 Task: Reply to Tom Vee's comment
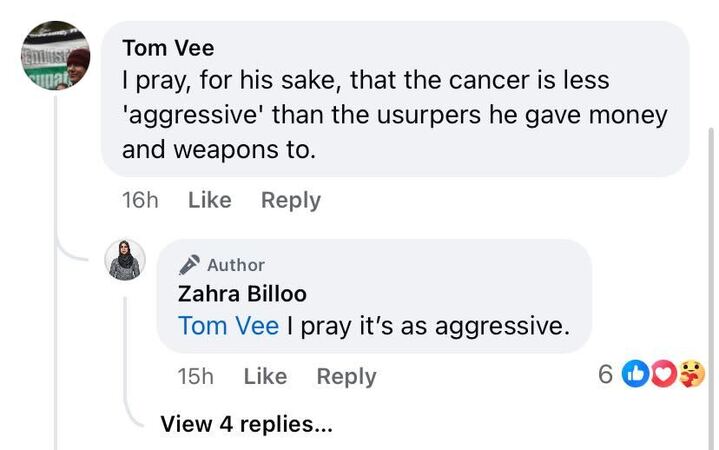[291, 200]
